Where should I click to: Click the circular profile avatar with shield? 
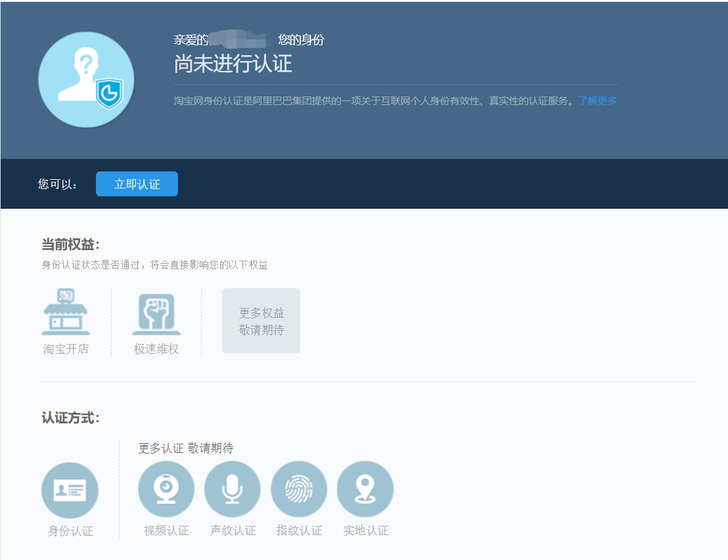tap(86, 79)
